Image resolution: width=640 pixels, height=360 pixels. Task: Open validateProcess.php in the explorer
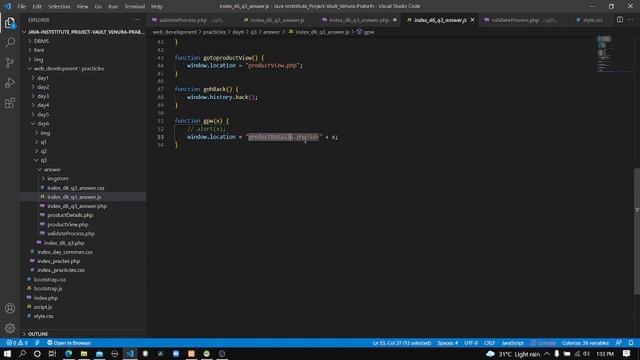coord(71,233)
